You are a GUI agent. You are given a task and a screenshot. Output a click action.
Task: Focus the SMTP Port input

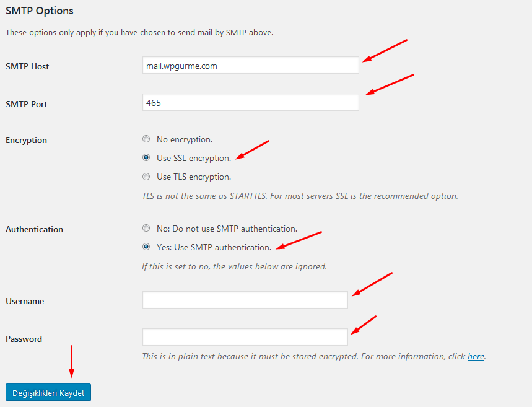[250, 102]
